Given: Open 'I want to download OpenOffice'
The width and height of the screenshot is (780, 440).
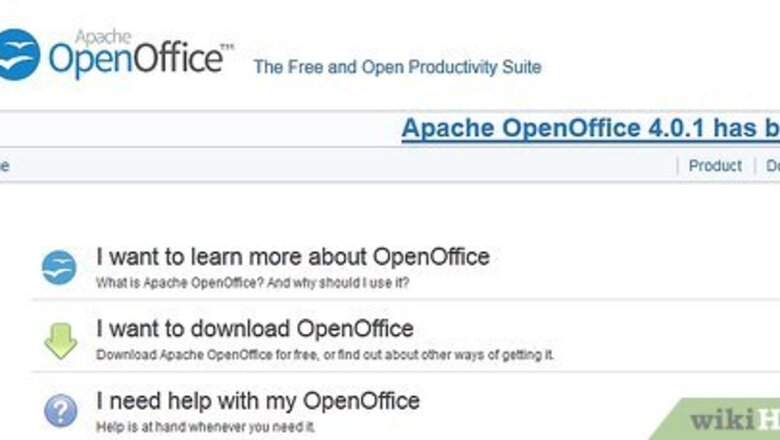Looking at the screenshot, I should click(255, 329).
